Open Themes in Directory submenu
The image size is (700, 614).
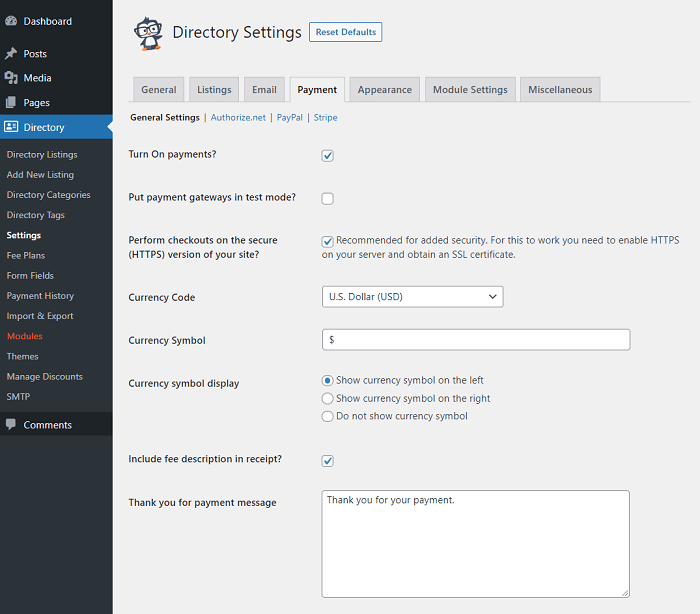pyautogui.click(x=22, y=356)
